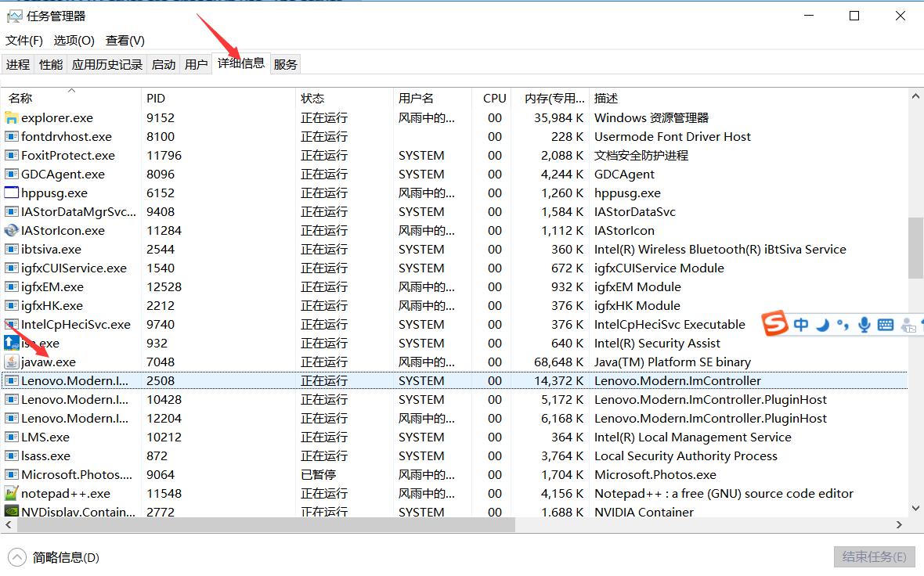The width and height of the screenshot is (924, 576).
Task: Click the PID value 7048
Action: coord(161,362)
